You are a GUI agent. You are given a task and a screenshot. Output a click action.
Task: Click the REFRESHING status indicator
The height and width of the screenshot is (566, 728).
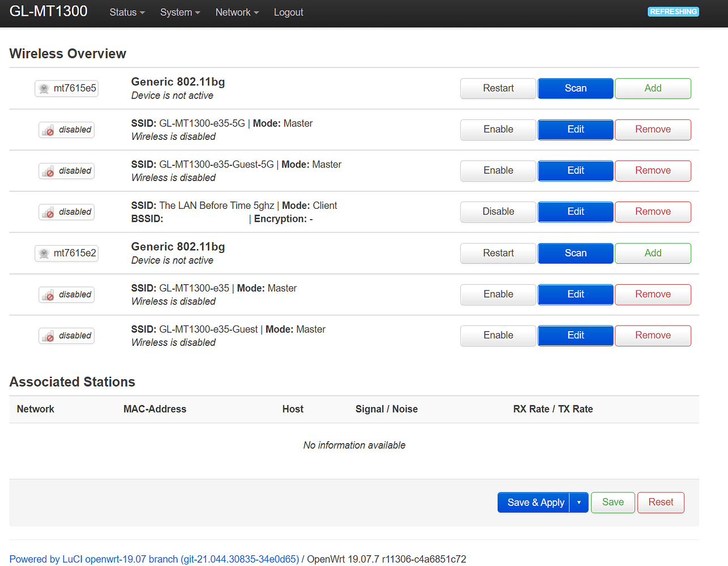pyautogui.click(x=673, y=11)
